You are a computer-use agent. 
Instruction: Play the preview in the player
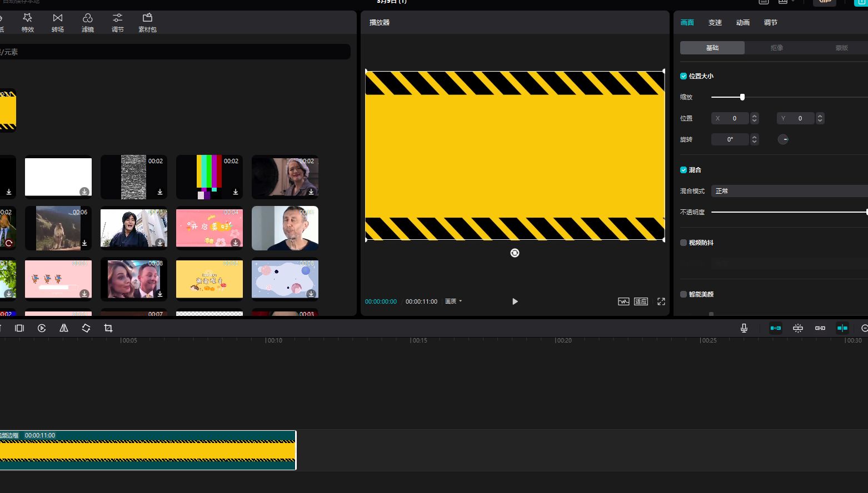(x=515, y=301)
